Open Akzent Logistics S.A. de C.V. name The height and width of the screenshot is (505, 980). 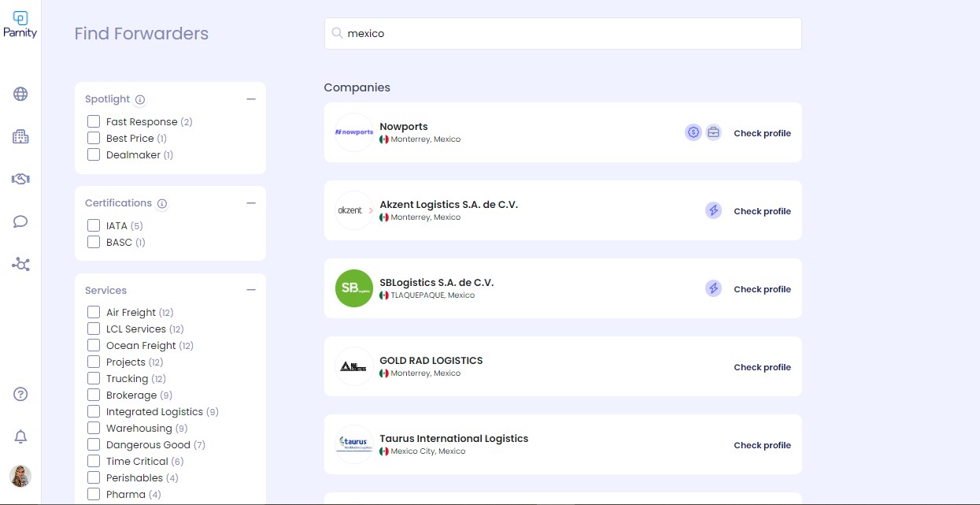[449, 204]
